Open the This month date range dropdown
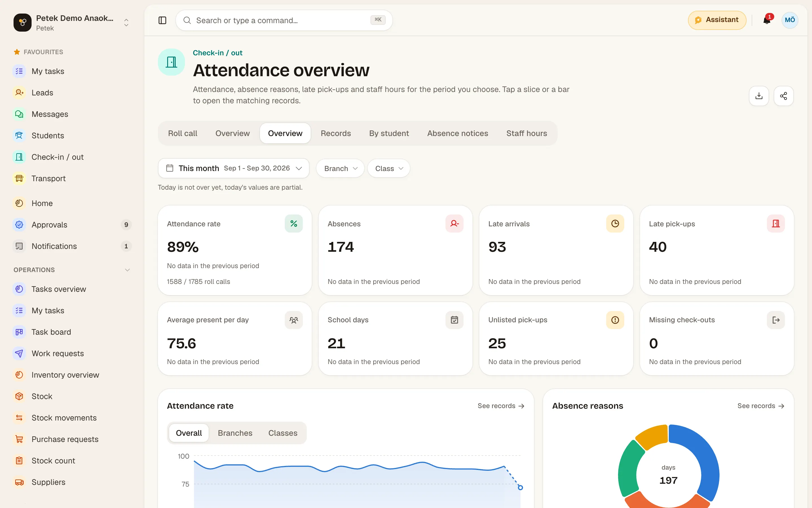This screenshot has width=812, height=508. point(233,168)
